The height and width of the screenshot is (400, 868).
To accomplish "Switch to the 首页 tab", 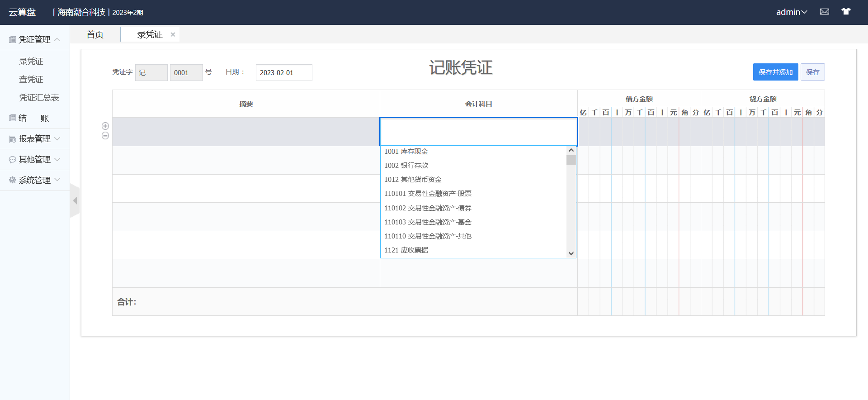I will [x=95, y=34].
